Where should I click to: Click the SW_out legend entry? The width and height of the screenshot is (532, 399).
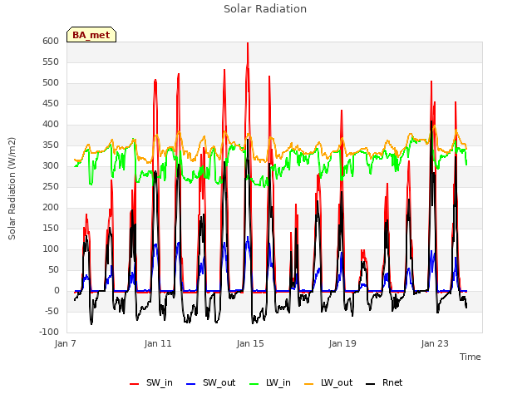[210, 382]
